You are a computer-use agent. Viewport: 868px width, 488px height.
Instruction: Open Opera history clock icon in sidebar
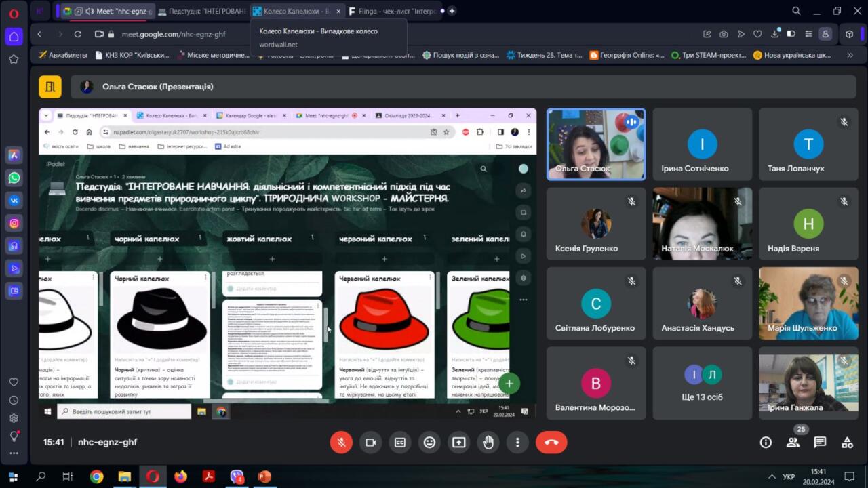click(x=14, y=401)
